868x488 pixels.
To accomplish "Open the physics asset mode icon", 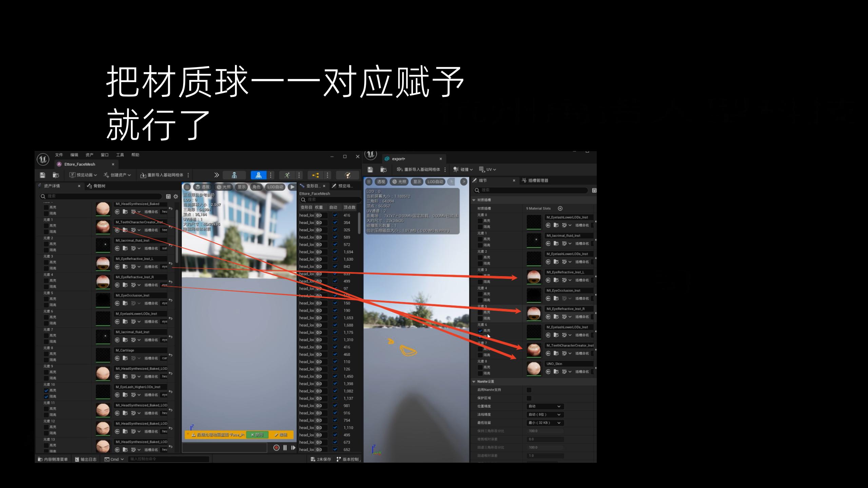I will 348,175.
